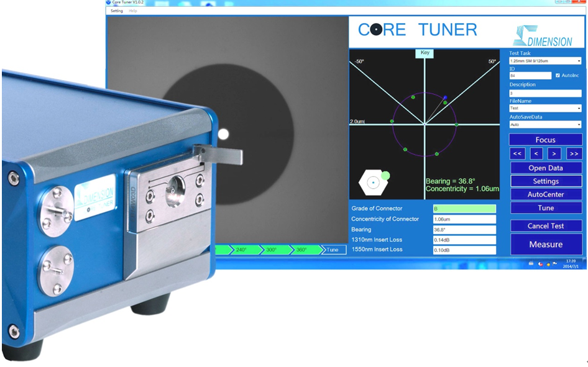Click the fast rewind << button
The height and width of the screenshot is (367, 588).
(518, 153)
